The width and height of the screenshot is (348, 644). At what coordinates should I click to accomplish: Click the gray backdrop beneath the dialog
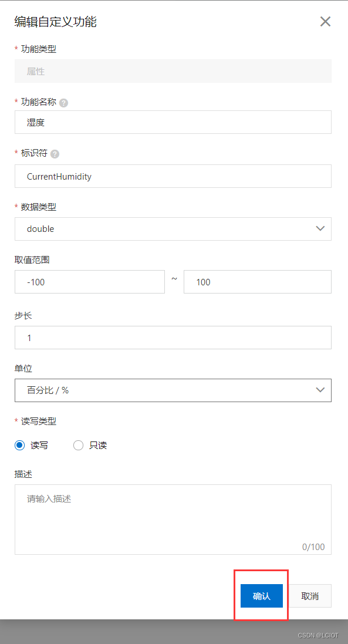click(174, 632)
